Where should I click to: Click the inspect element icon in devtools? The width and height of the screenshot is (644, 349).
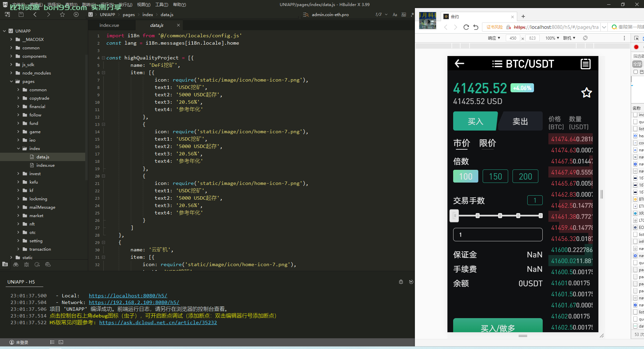(636, 38)
